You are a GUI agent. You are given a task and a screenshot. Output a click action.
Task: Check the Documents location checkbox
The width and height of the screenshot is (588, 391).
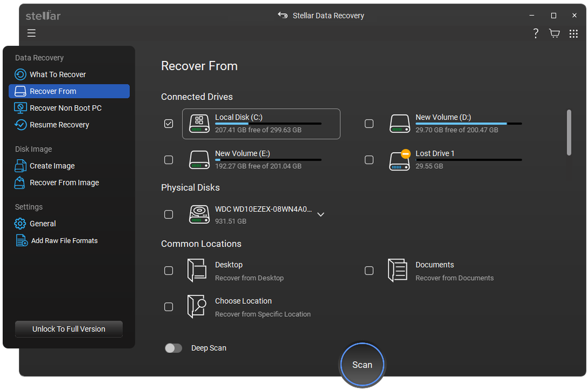[x=369, y=270]
